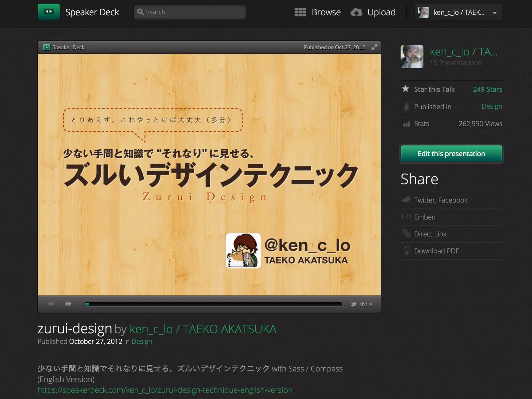Open Browse grid icon
The height and width of the screenshot is (399, 532).
pos(300,12)
